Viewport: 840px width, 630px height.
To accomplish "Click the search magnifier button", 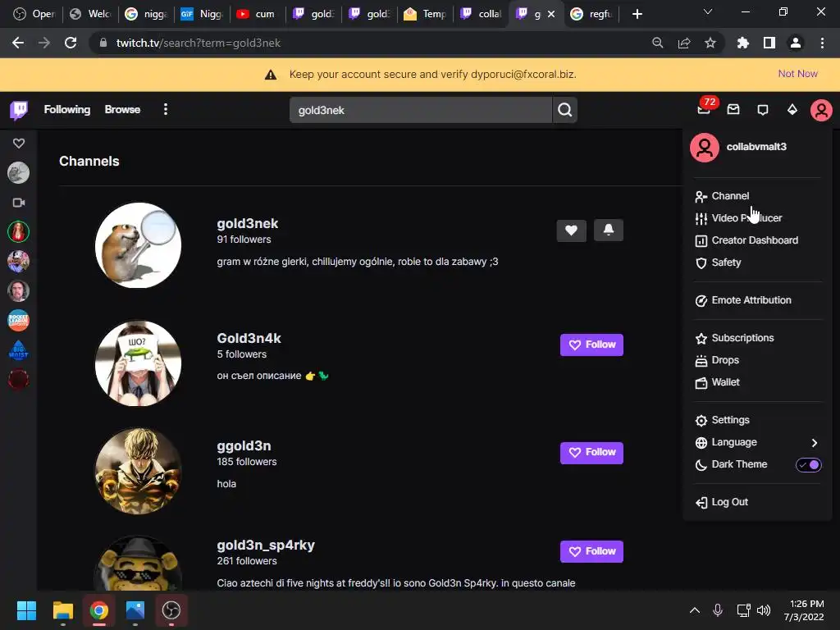I will (564, 110).
